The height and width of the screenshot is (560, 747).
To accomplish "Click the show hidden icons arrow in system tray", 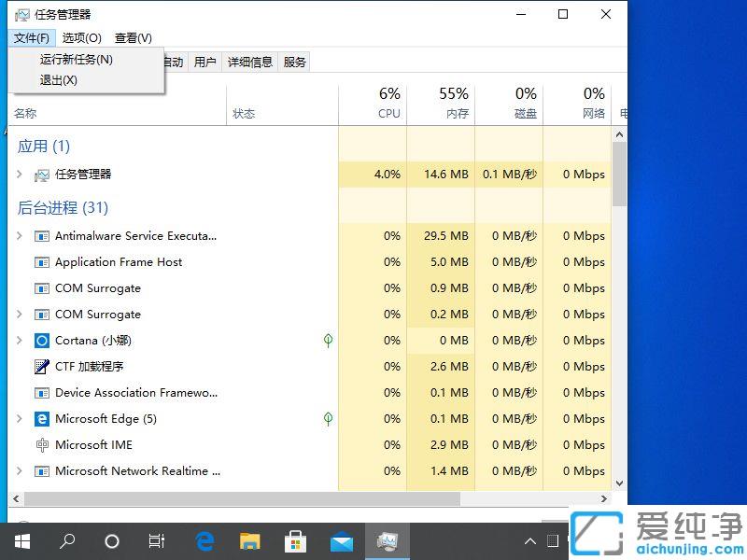I will (x=529, y=541).
